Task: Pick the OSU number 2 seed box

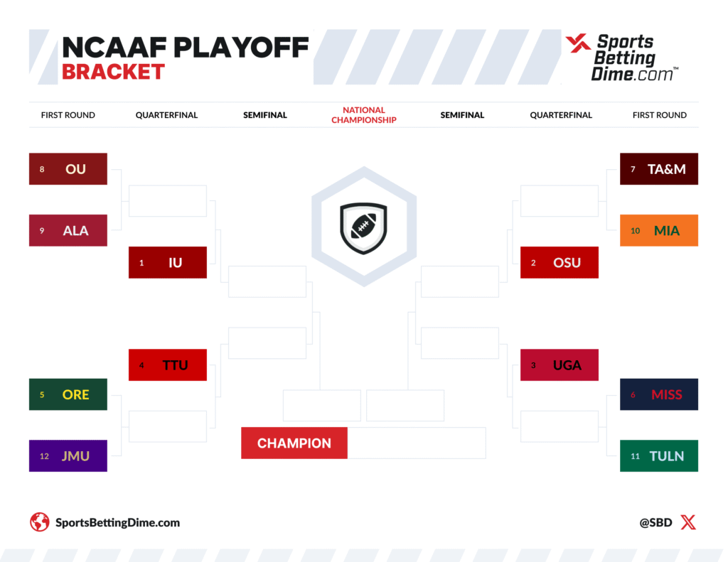Action: pyautogui.click(x=560, y=263)
